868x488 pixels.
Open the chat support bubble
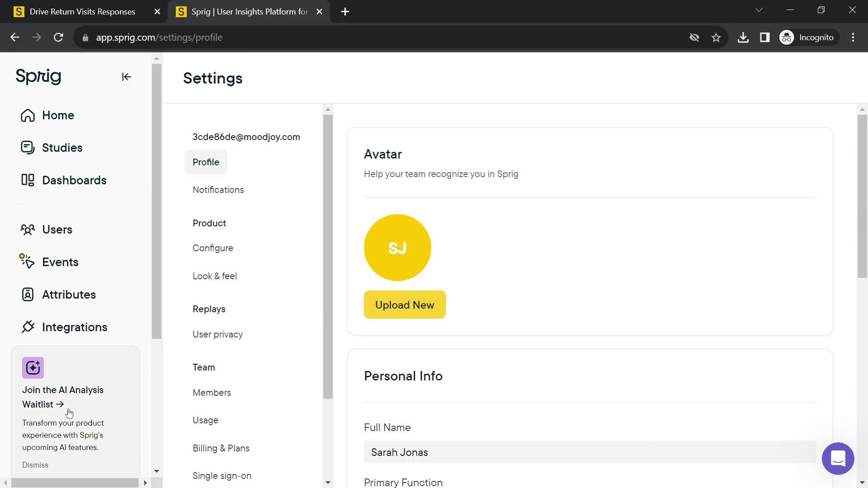pos(838,459)
